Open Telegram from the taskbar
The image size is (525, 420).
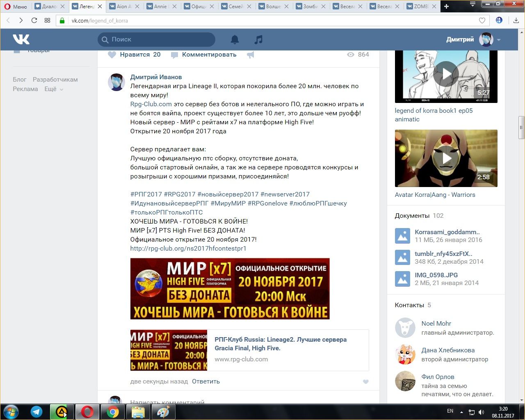37,411
